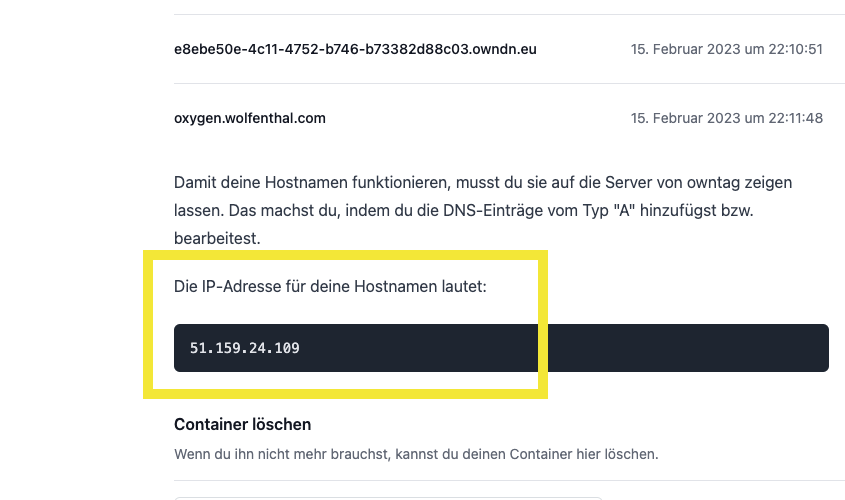Click the IP address 51.159.24.109
The width and height of the screenshot is (845, 500).
245,348
